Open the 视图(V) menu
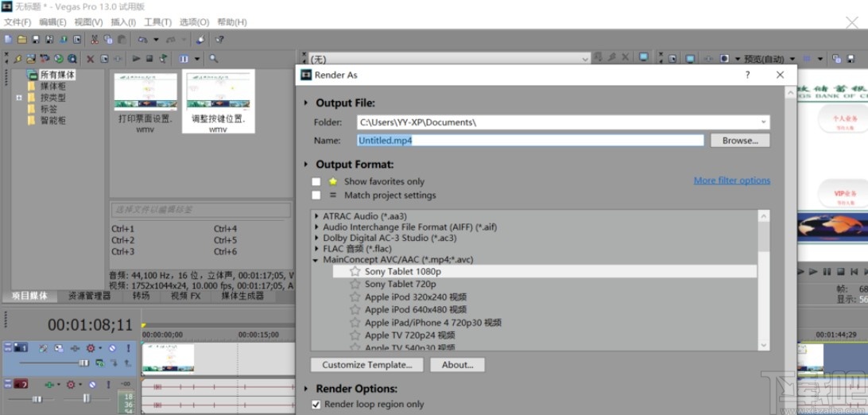This screenshot has height=415, width=868. pos(88,22)
